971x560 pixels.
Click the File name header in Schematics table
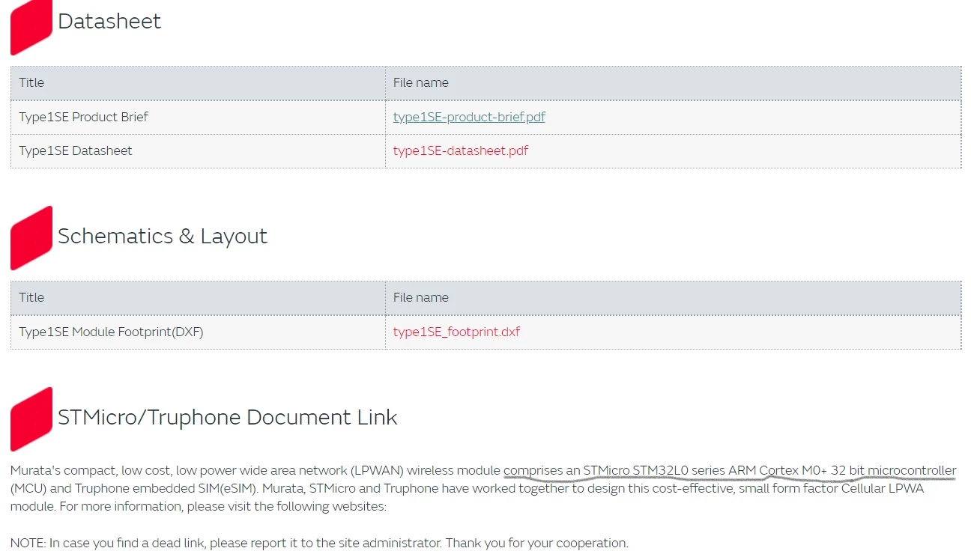(x=673, y=297)
